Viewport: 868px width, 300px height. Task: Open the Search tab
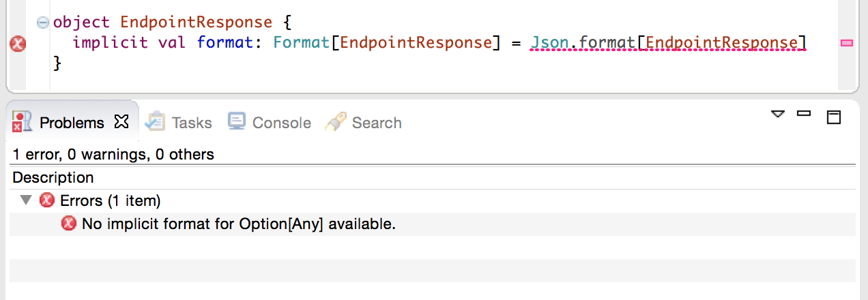377,123
